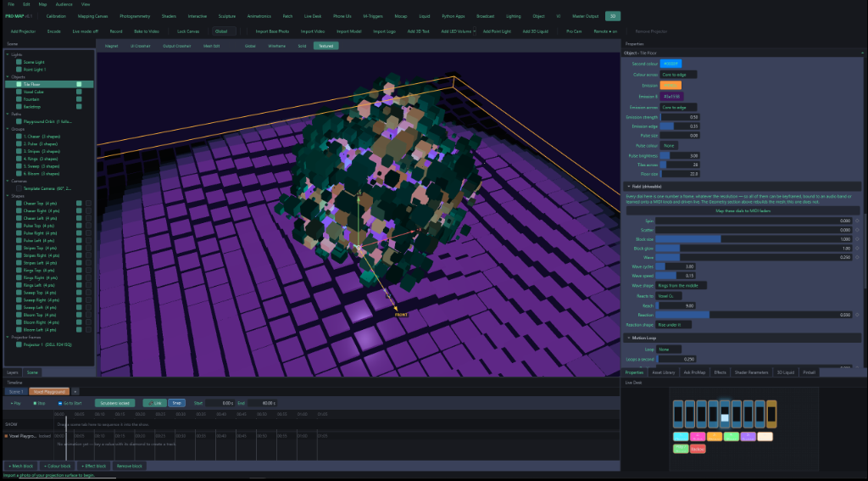Click the keyframe diamond next to Block glow
Image resolution: width=868 pixels, height=481 pixels.
coord(857,249)
